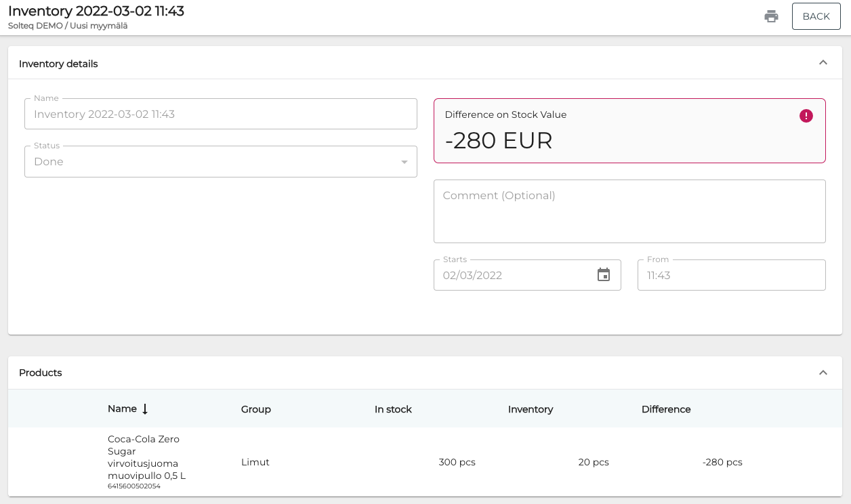Screen dimensions: 851x504
Task: Sort by the Difference column header
Action: coord(666,409)
